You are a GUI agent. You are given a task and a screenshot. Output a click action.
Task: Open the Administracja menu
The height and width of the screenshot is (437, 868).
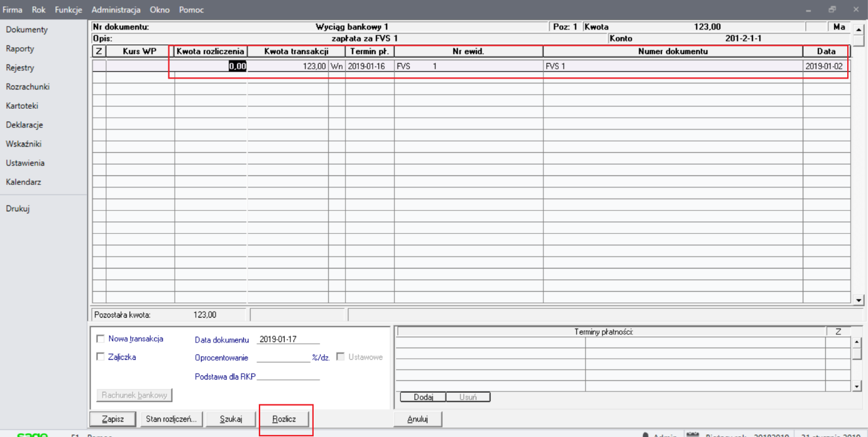[116, 10]
